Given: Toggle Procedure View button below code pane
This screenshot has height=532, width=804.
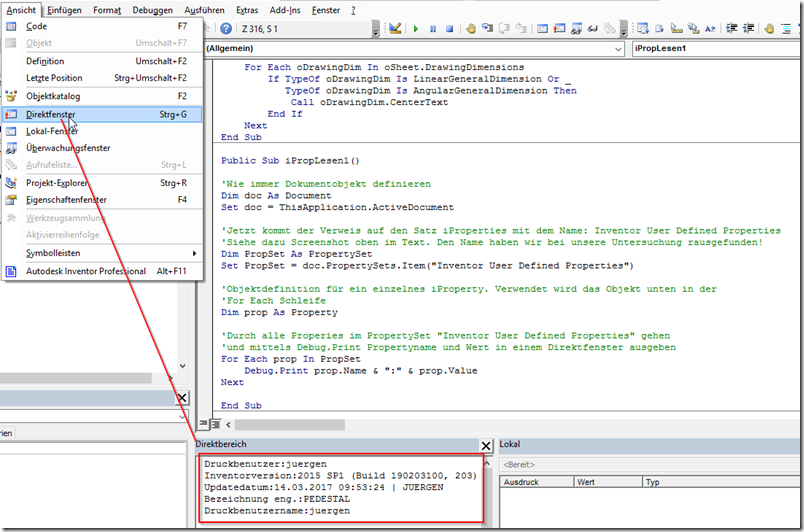Looking at the screenshot, I should point(204,424).
